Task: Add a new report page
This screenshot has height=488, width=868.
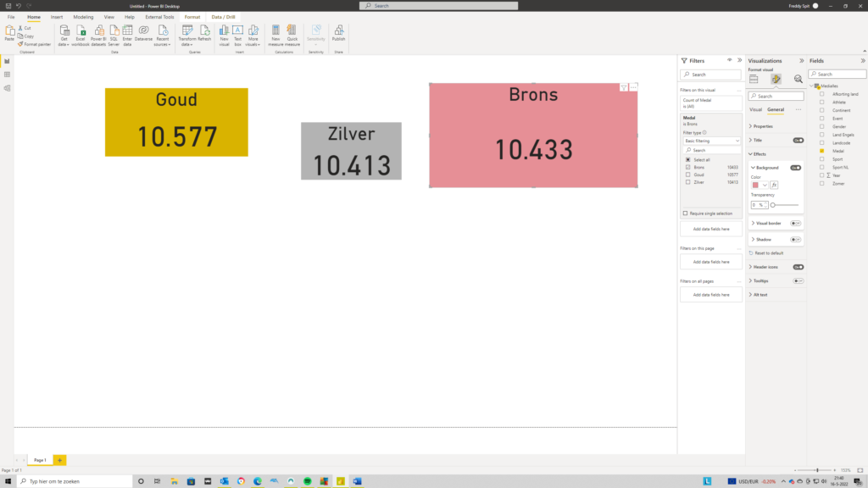Action: 59,460
